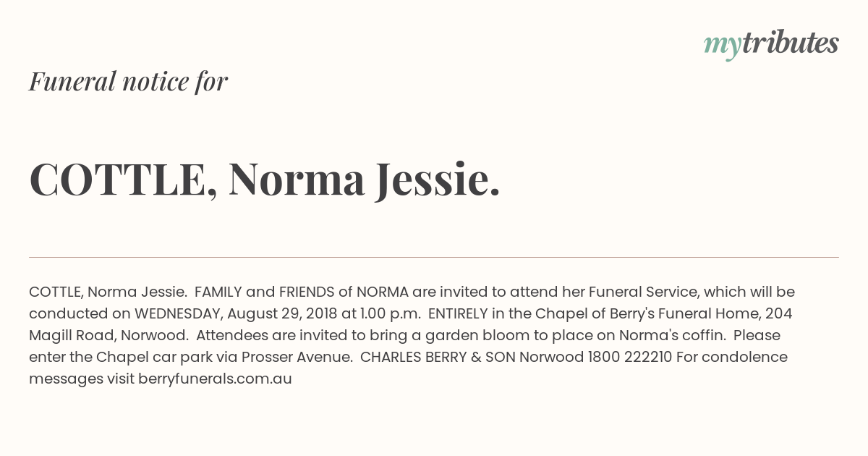Click the time "1.00 p.m." text
This screenshot has width=868, height=456.
[x=391, y=313]
